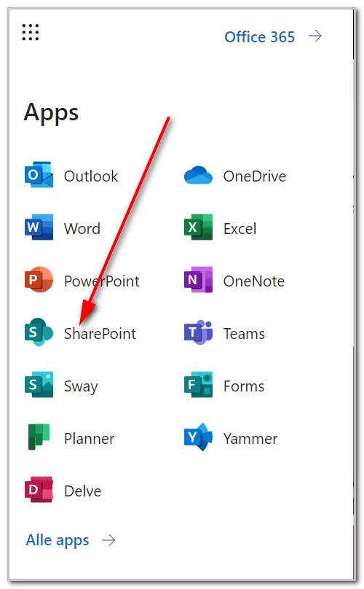The height and width of the screenshot is (589, 364).
Task: Click the OneNote purple icon
Action: pyautogui.click(x=198, y=280)
